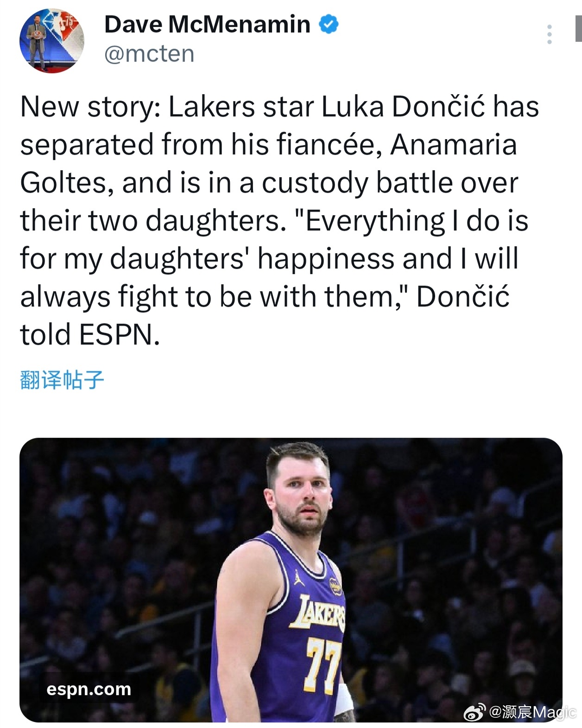Click "Luka Dončić" in the first tweet line

403,107
